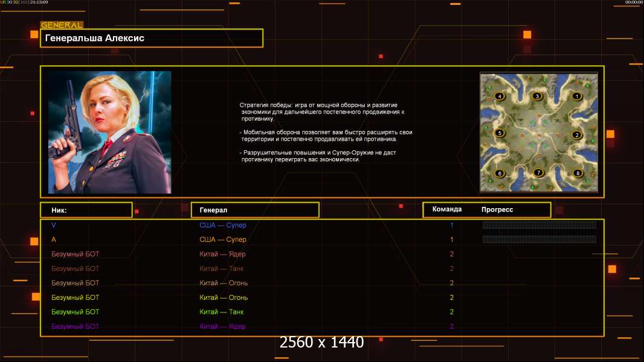
Task: Click the loading progress bar for player V
Action: [539, 224]
